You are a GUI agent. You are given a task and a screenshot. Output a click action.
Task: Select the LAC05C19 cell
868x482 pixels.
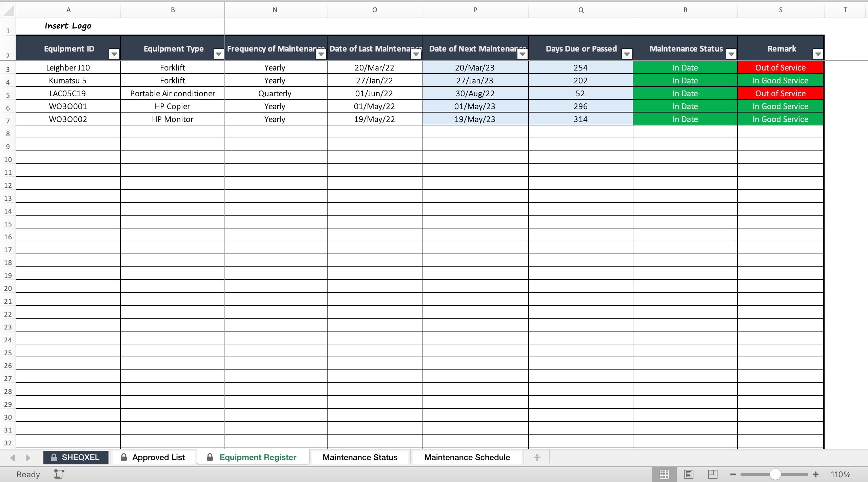68,93
